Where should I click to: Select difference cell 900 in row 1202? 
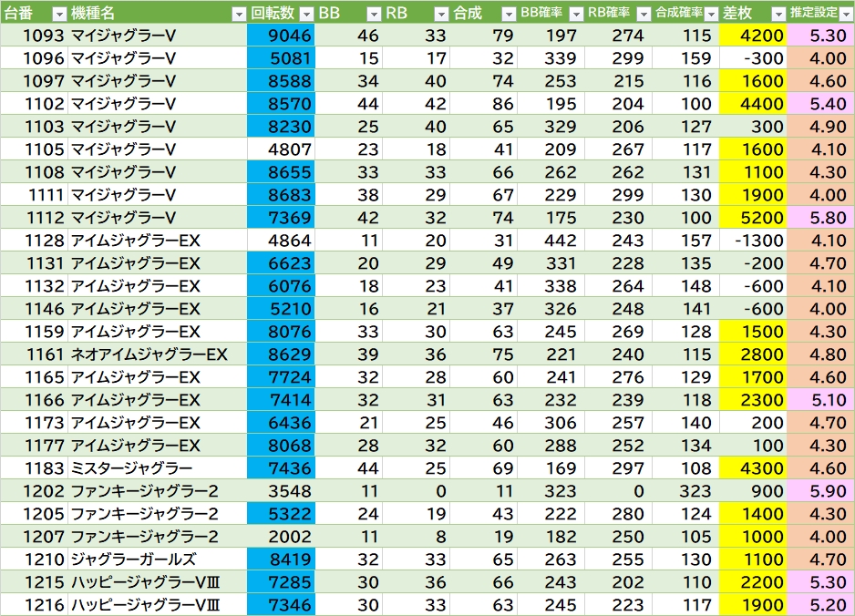[x=753, y=491]
